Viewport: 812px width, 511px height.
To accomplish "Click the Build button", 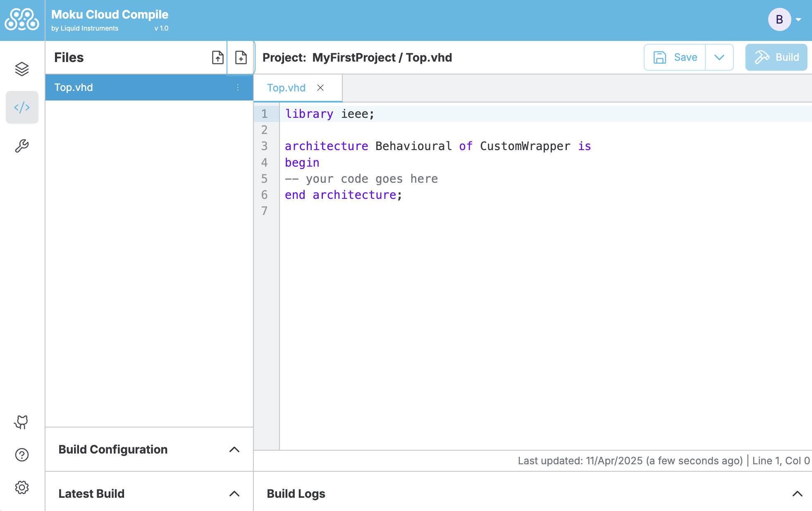I will click(x=776, y=57).
